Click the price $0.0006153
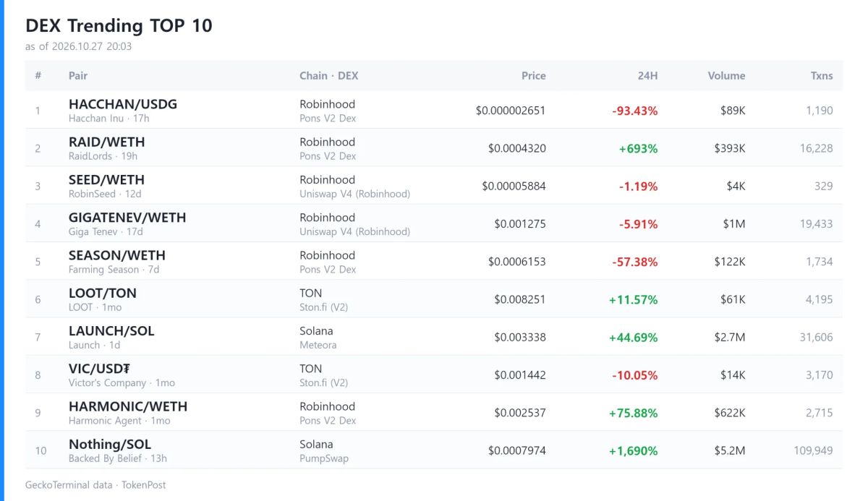 [x=517, y=262]
